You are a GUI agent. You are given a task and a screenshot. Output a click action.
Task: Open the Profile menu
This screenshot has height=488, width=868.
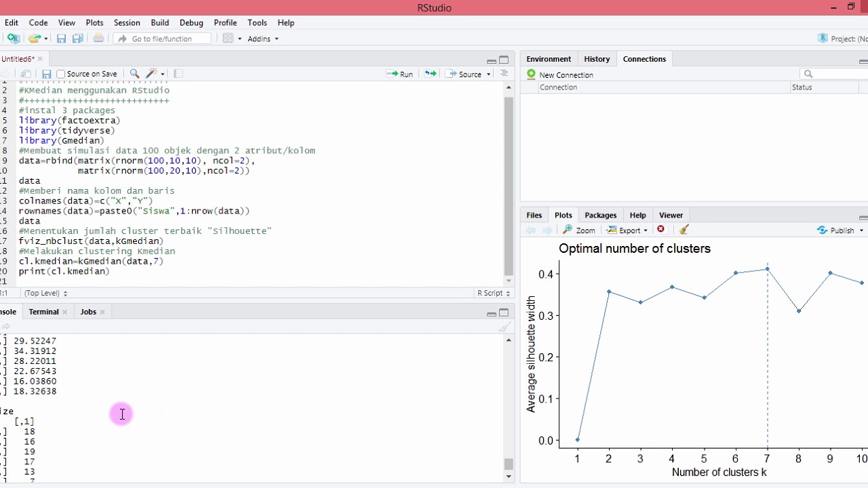click(x=225, y=22)
